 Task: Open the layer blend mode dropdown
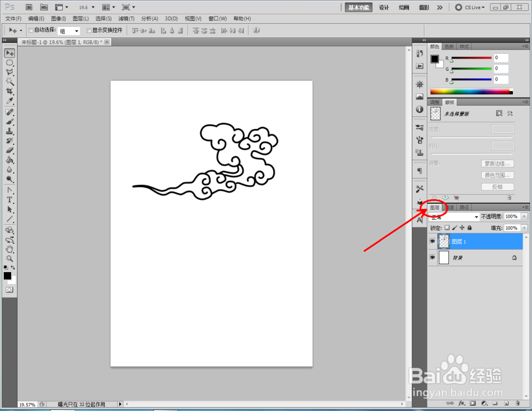[454, 217]
